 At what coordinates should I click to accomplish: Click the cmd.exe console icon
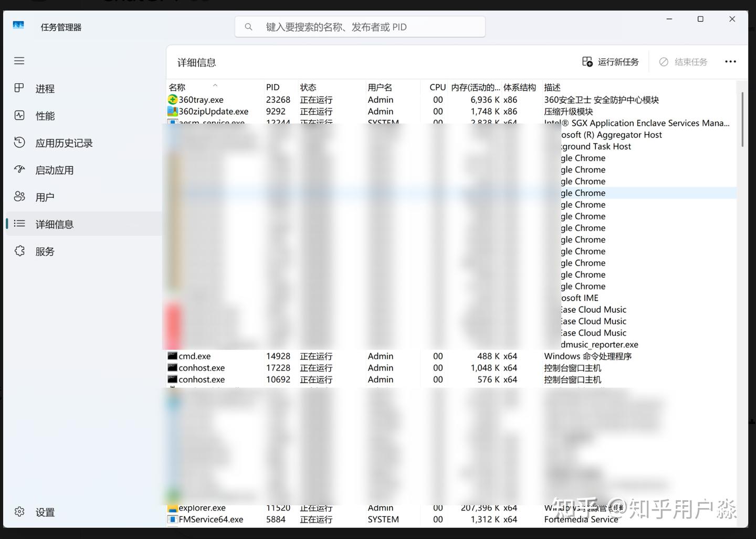(172, 356)
